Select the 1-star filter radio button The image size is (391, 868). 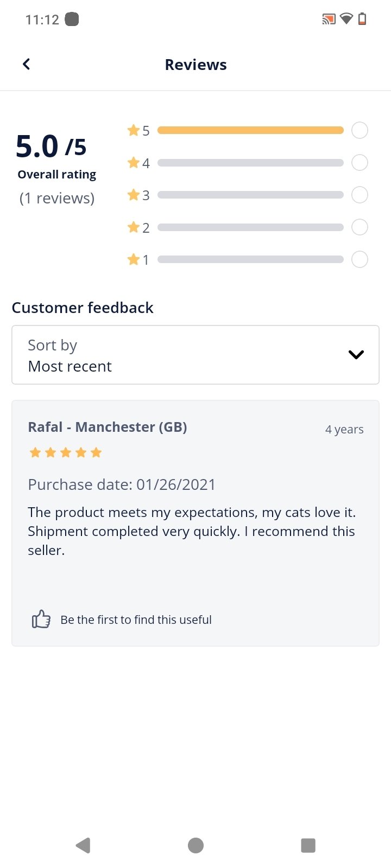[360, 259]
